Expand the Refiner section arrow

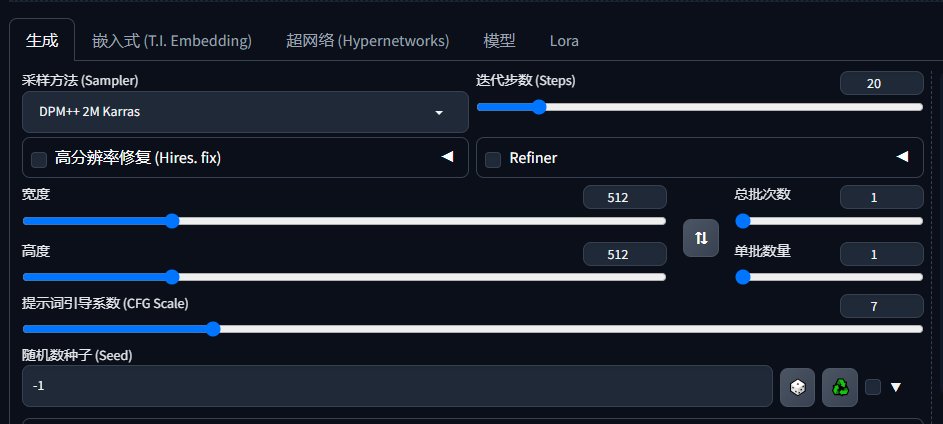[902, 157]
